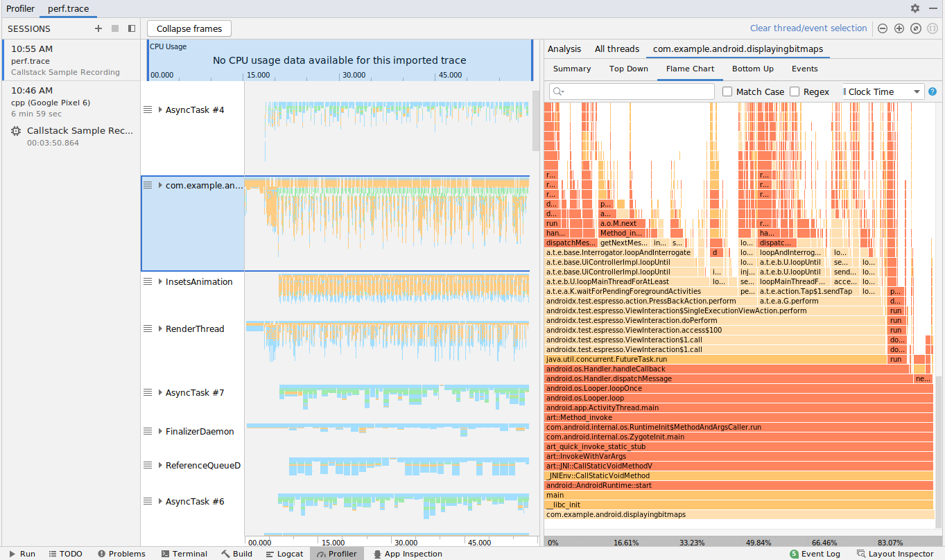This screenshot has height=560, width=945.
Task: Open the profiler settings gear
Action: [915, 8]
